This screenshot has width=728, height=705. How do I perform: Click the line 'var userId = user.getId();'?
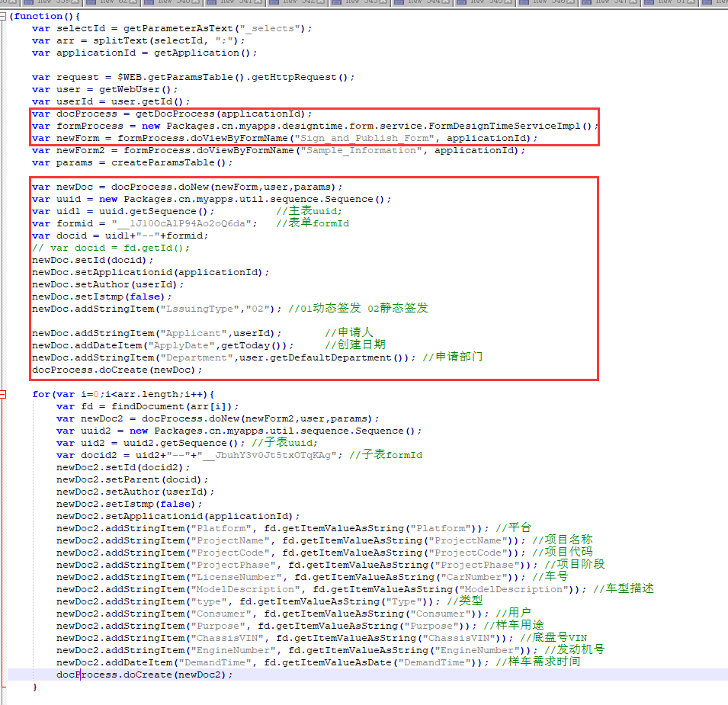(x=111, y=101)
